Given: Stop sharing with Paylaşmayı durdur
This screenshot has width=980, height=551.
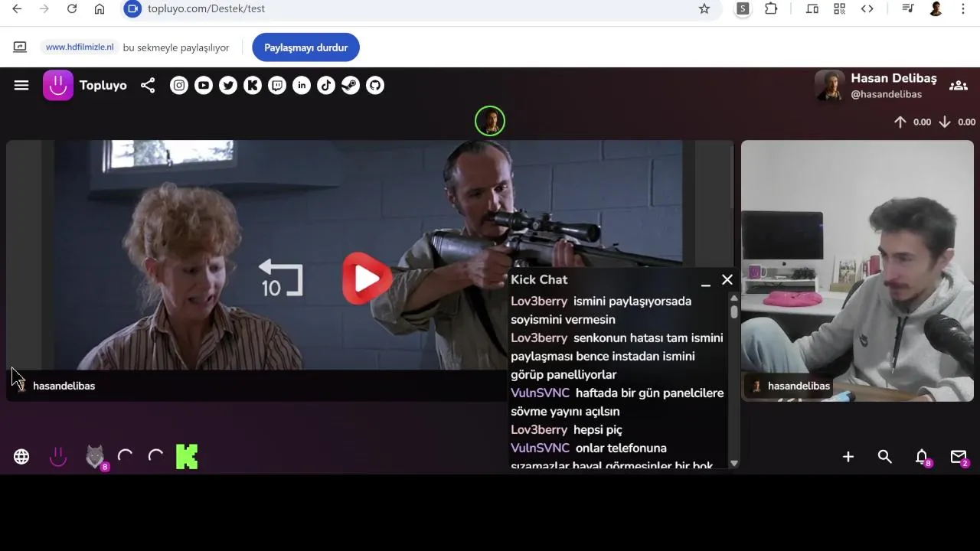Looking at the screenshot, I should (305, 47).
